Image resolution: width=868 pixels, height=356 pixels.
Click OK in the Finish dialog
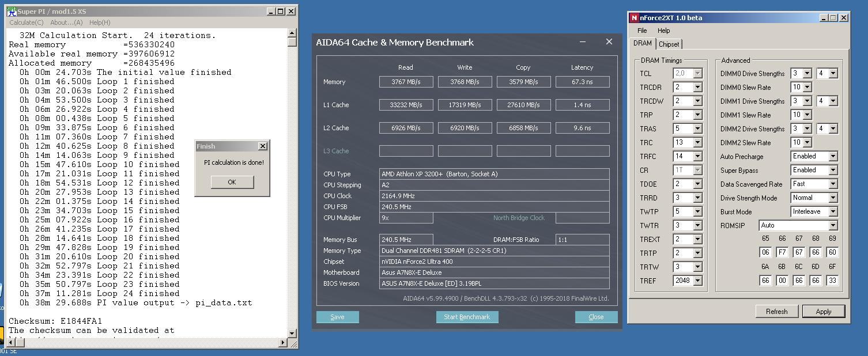pyautogui.click(x=232, y=181)
